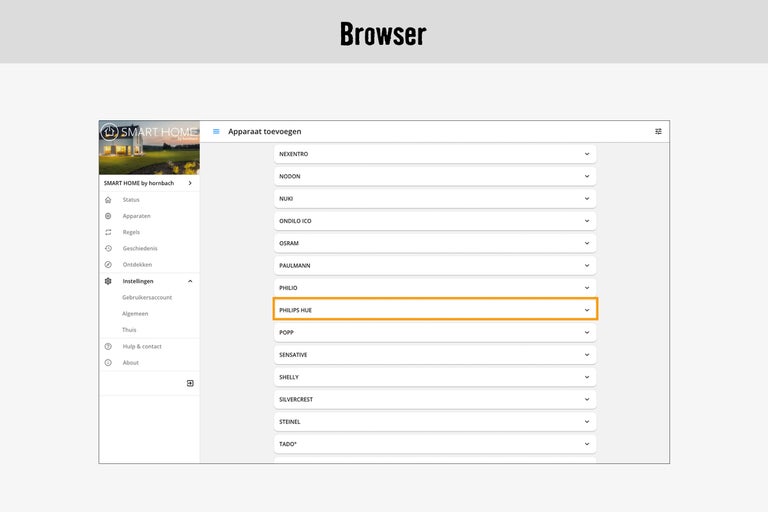Expand the SHELLY device list

(x=435, y=377)
